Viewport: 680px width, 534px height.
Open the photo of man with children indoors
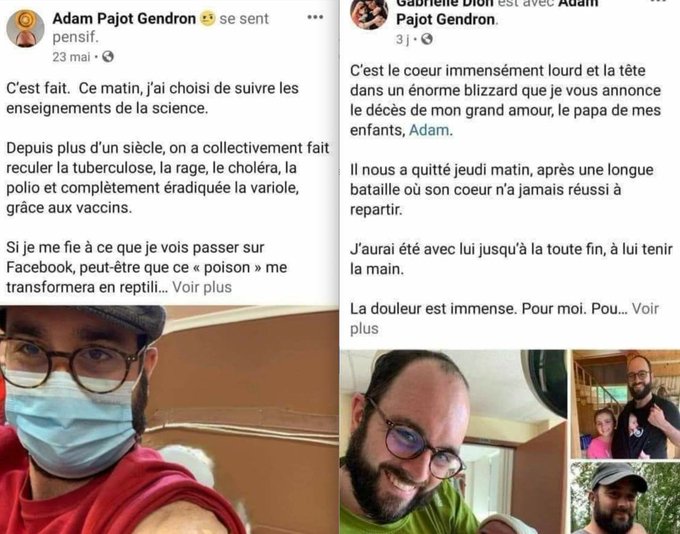point(625,404)
